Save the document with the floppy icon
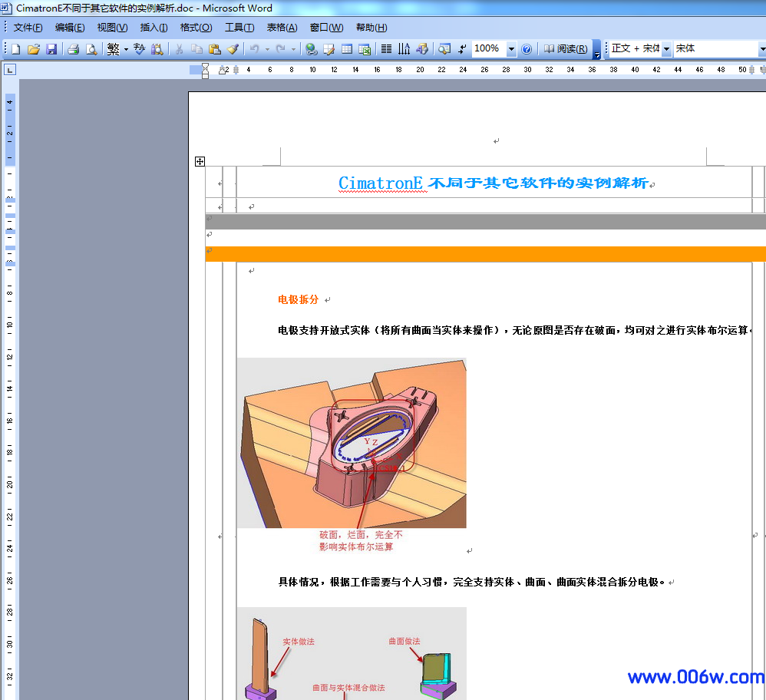The height and width of the screenshot is (700, 766). pos(51,49)
